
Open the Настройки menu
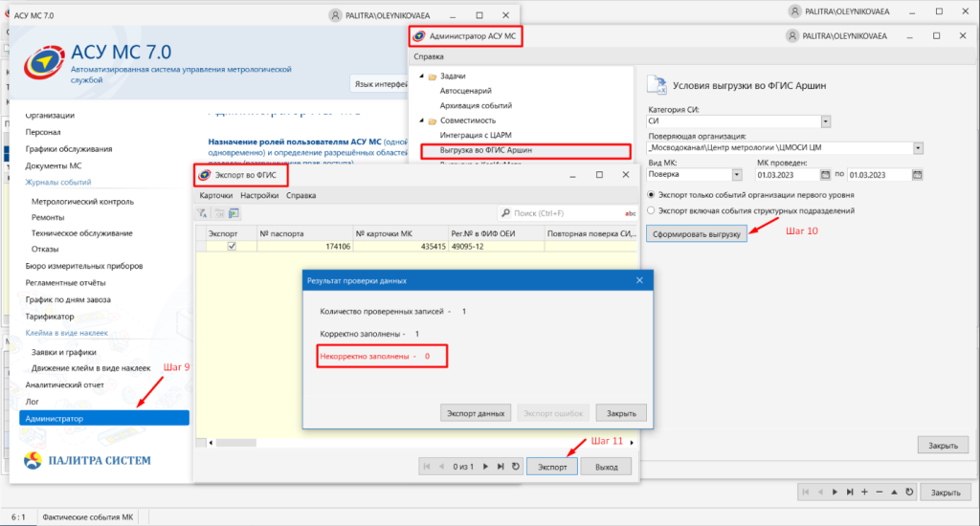259,195
